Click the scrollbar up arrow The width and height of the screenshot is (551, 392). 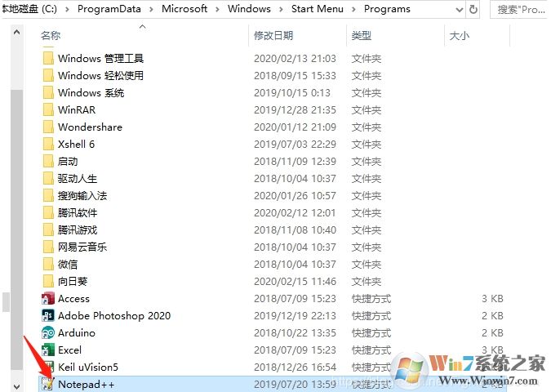(16, 33)
